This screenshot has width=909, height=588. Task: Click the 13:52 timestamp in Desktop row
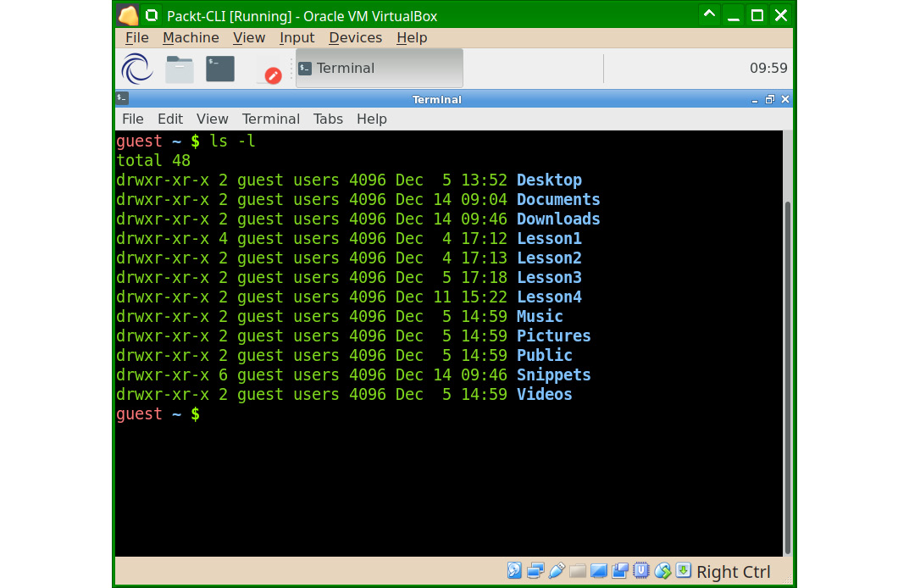(484, 180)
